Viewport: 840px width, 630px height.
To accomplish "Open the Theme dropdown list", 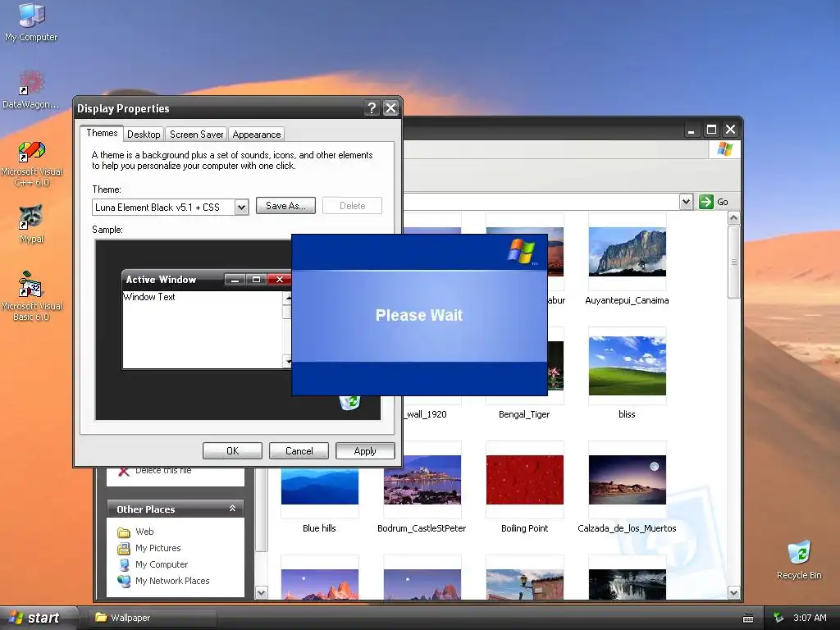I will (242, 208).
